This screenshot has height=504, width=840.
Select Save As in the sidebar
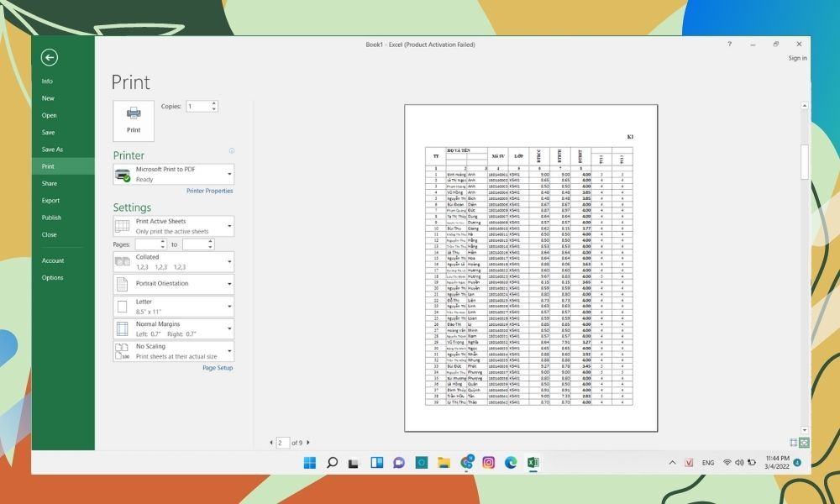[52, 150]
